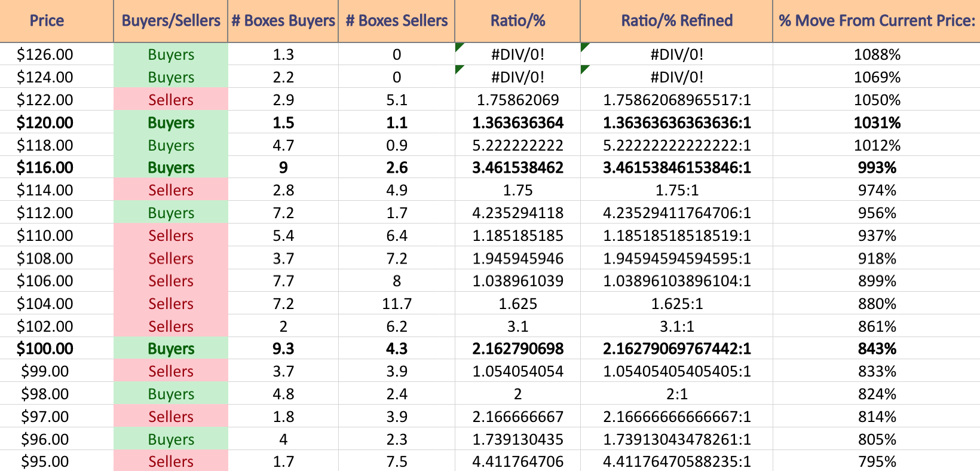
Task: Select the # Boxes Buyers header cell
Action: pyautogui.click(x=283, y=21)
